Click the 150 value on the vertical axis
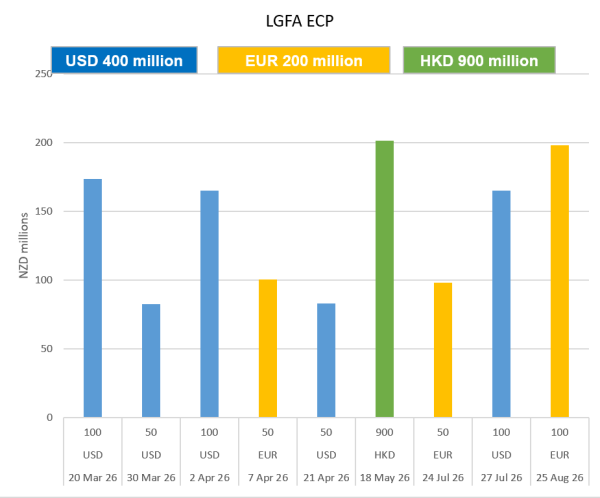Screen dimensions: 600x498 pos(42,212)
